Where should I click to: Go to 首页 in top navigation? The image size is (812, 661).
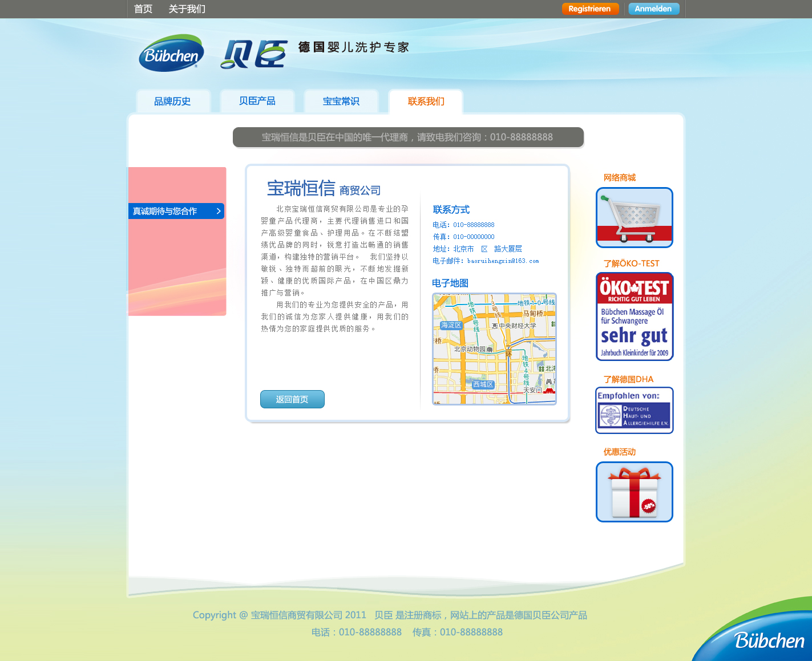(x=143, y=9)
